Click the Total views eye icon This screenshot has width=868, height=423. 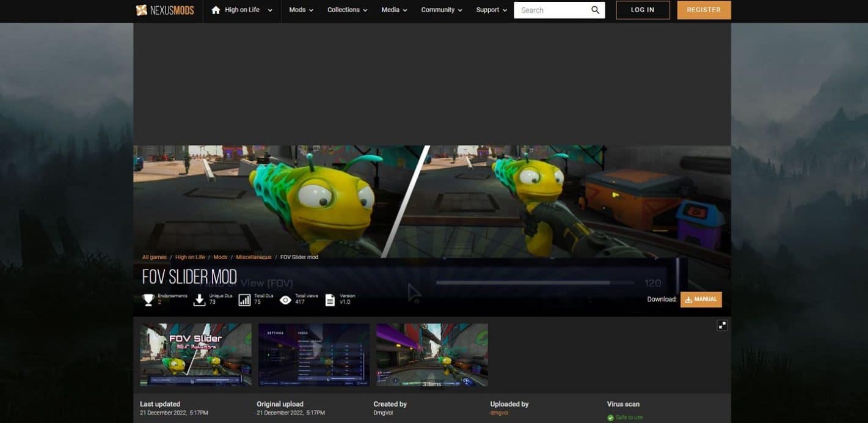coord(285,300)
